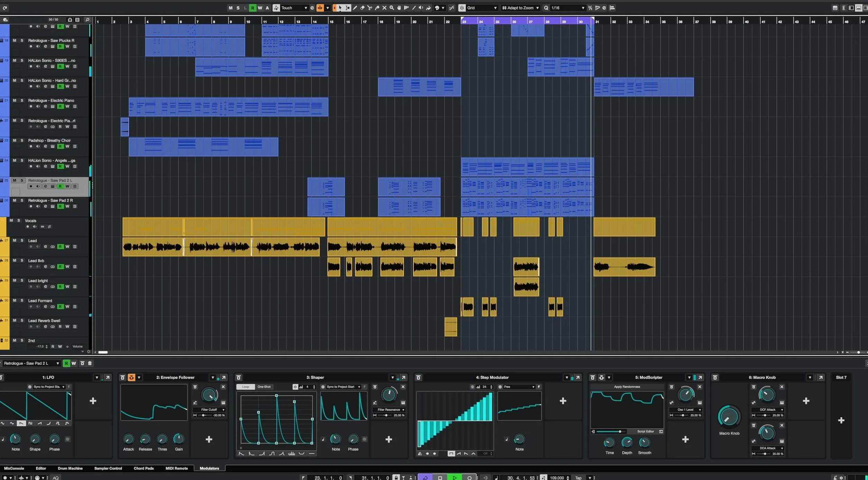Toggle Cycle loop button in transport
This screenshot has width=868, height=480.
(x=425, y=478)
